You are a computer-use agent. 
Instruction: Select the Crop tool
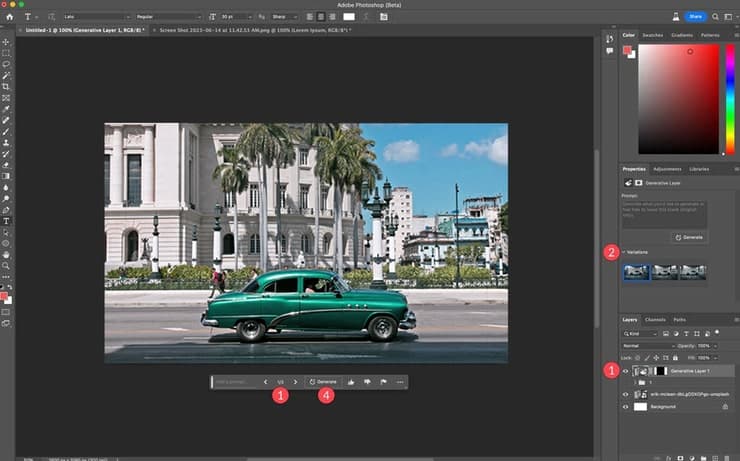tap(7, 86)
